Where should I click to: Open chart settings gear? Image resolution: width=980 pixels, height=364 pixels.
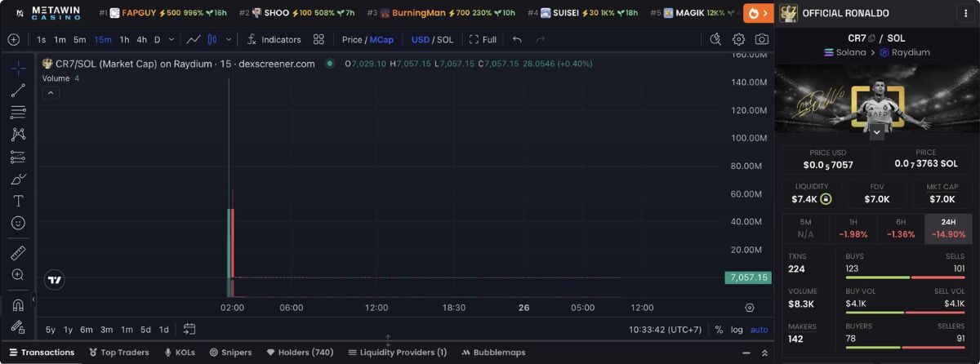[738, 39]
